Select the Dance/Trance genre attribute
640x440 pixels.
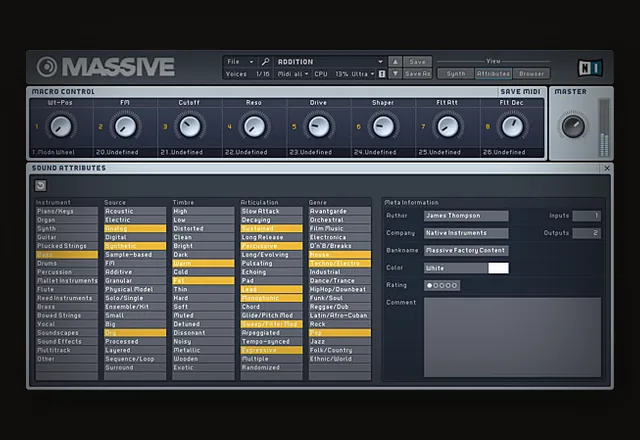pos(340,281)
